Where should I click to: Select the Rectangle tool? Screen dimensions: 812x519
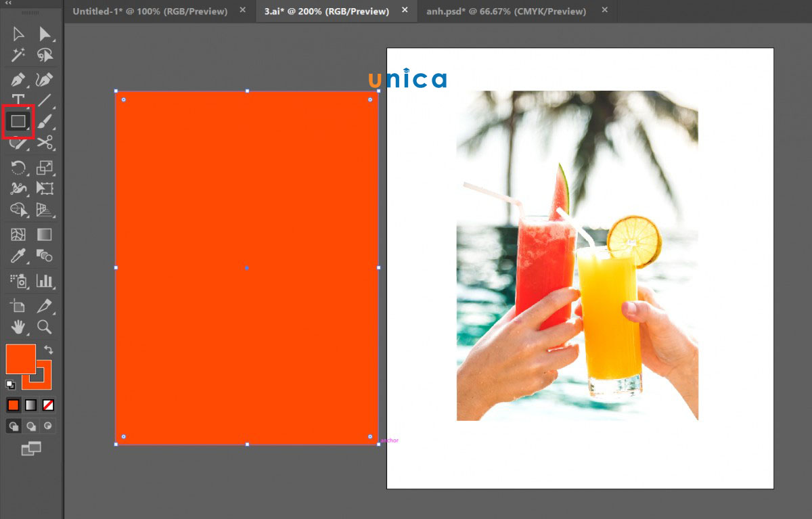click(x=18, y=122)
